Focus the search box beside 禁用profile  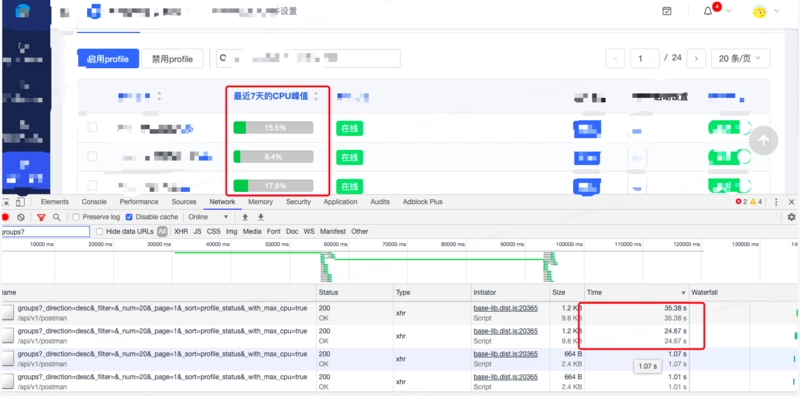[x=308, y=58]
